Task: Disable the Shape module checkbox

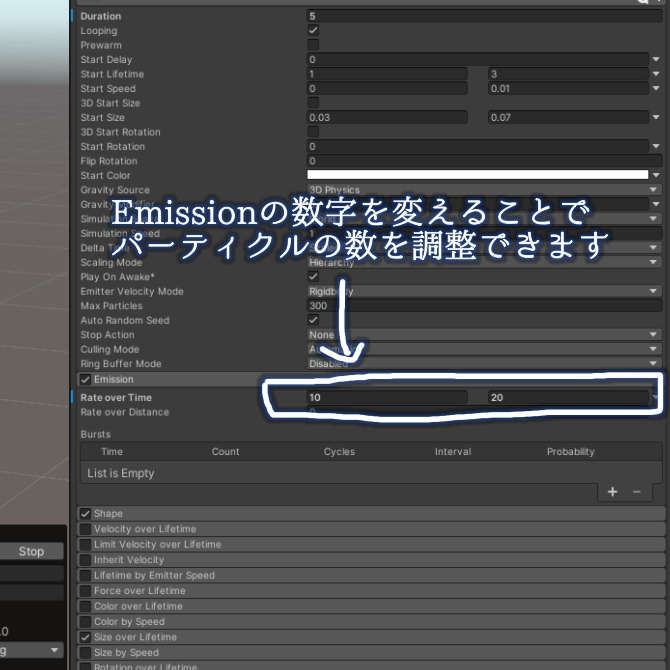Action: 85,514
